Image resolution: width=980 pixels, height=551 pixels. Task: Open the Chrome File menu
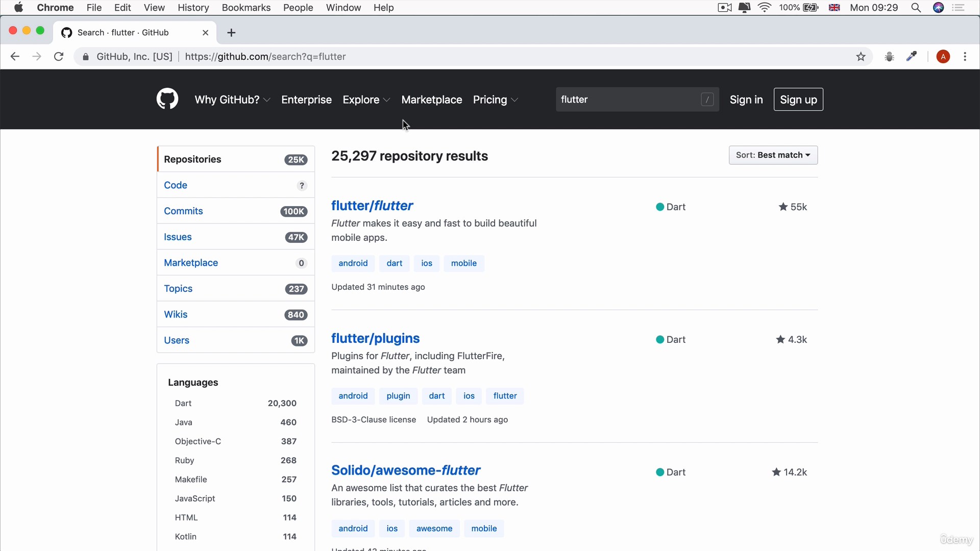click(x=94, y=8)
